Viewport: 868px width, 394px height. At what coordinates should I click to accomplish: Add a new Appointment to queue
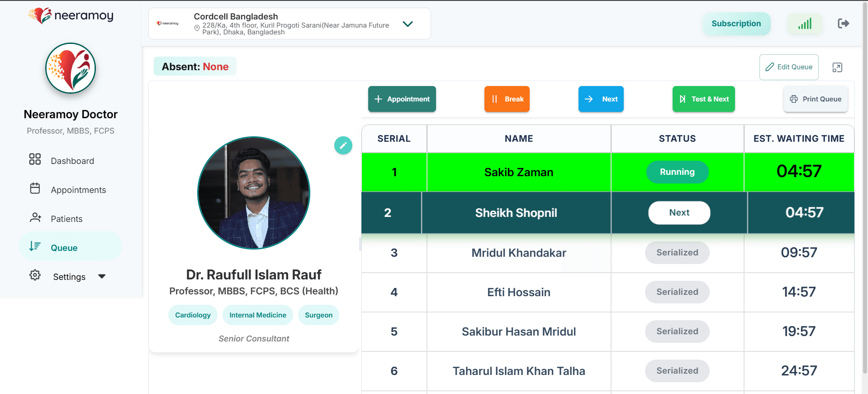[402, 99]
